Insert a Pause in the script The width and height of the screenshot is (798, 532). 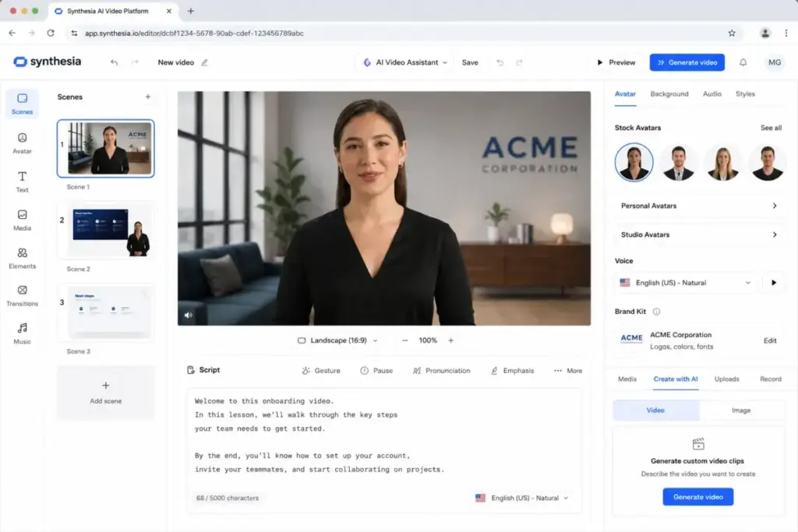click(376, 370)
